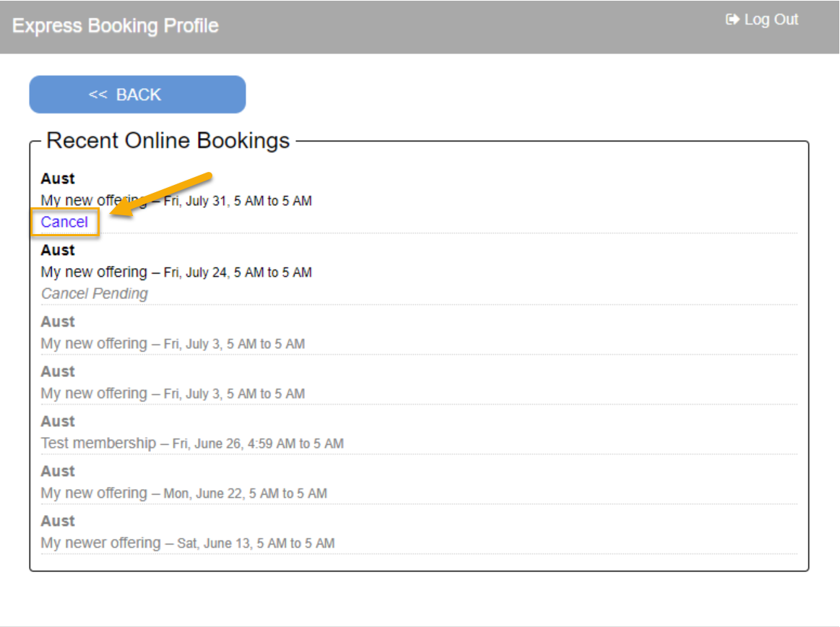Click Aust name above My newer offering
Screen dimensions: 840x627
[58, 521]
